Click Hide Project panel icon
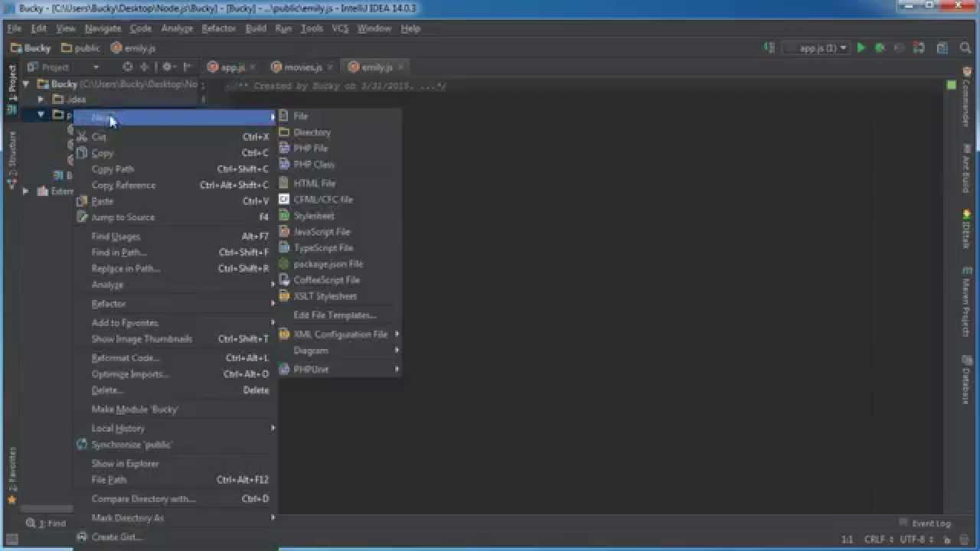Screen dimensions: 980x551 pyautogui.click(x=187, y=67)
